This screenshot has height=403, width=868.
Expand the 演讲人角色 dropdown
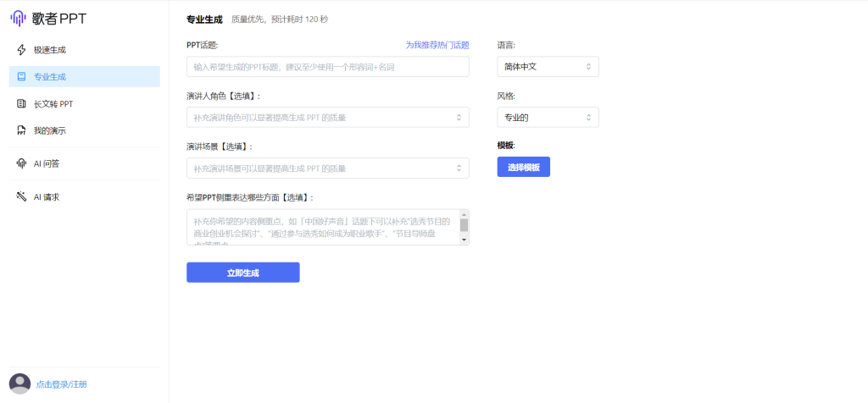[327, 117]
